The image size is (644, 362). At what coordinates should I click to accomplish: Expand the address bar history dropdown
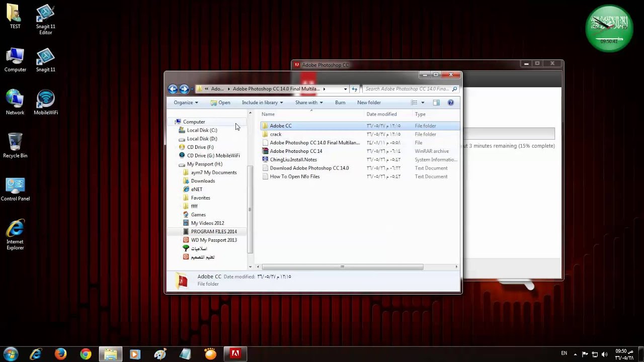coord(345,89)
